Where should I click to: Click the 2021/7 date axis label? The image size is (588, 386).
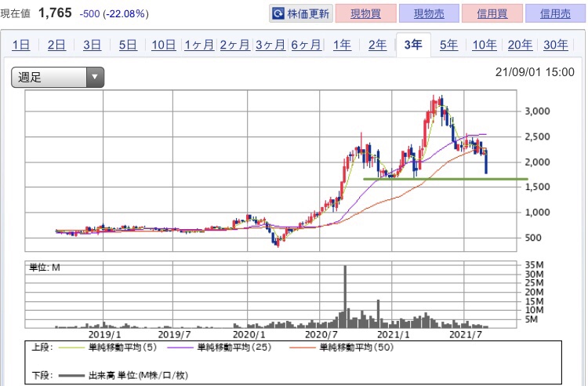click(466, 334)
